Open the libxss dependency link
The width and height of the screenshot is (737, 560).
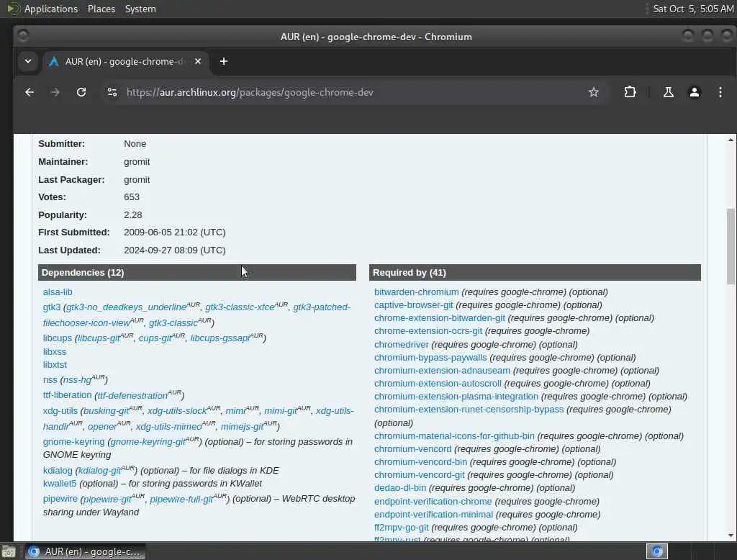click(x=55, y=352)
